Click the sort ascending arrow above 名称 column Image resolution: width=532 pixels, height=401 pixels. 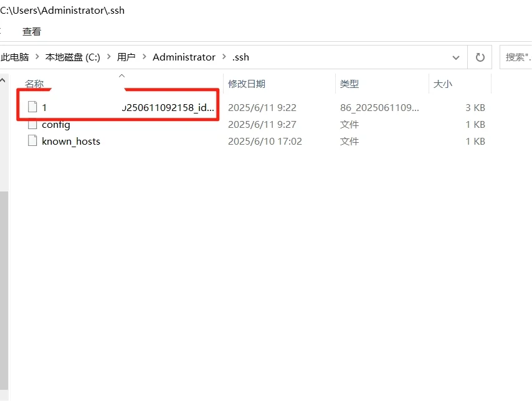122,75
